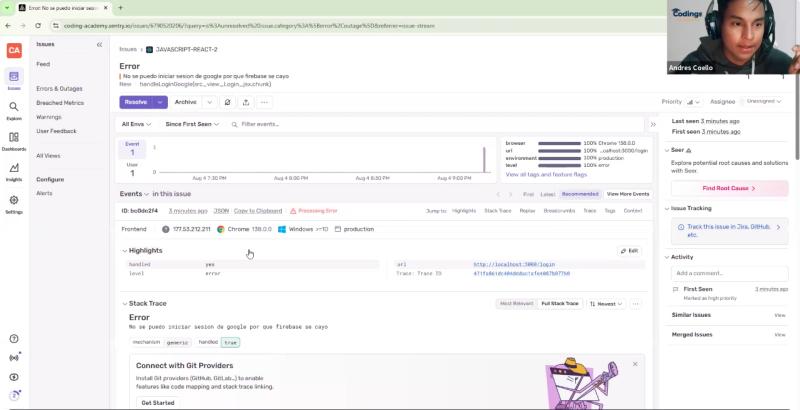Switch to Most Relevant stack trace view

tap(516, 304)
